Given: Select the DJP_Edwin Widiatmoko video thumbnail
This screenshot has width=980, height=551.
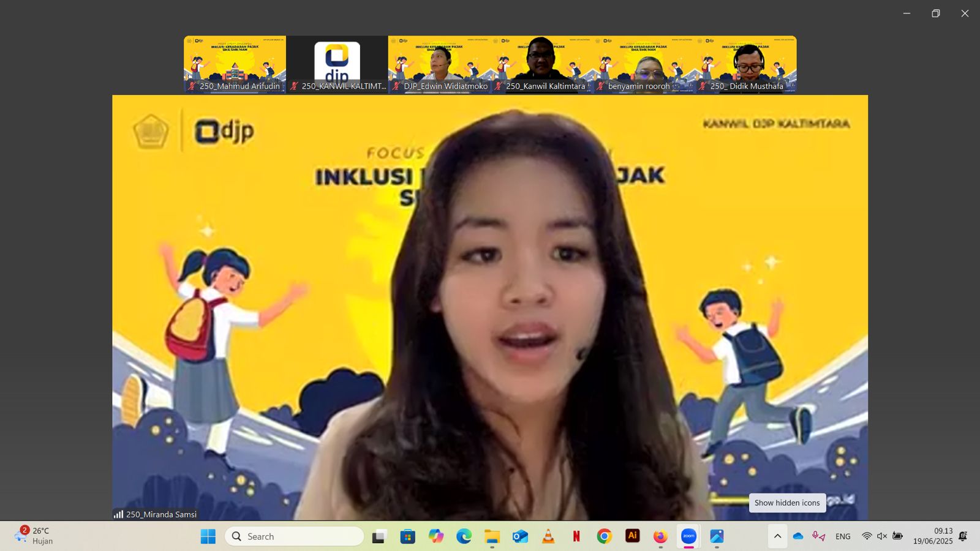Looking at the screenshot, I should (439, 64).
